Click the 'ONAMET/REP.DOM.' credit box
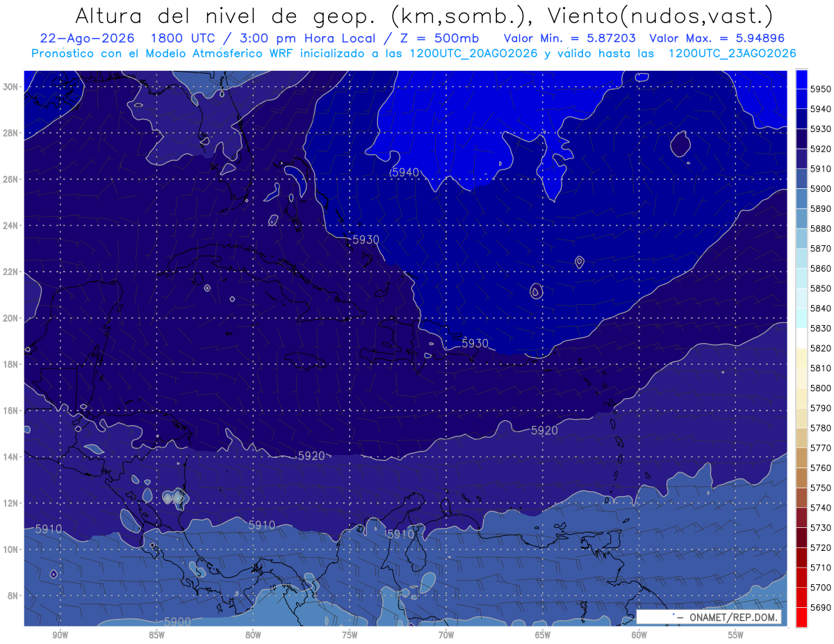Image resolution: width=834 pixels, height=644 pixels. click(x=708, y=617)
